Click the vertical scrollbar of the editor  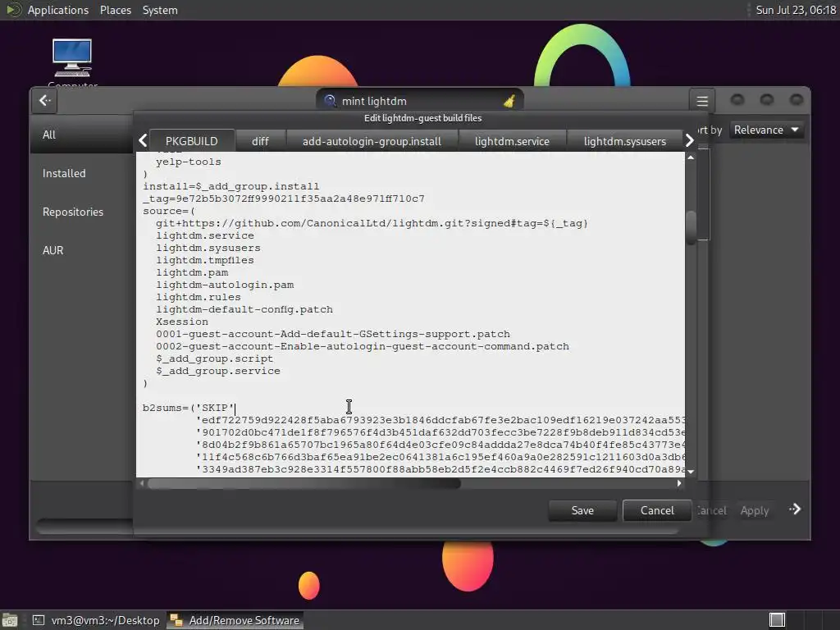tap(691, 228)
